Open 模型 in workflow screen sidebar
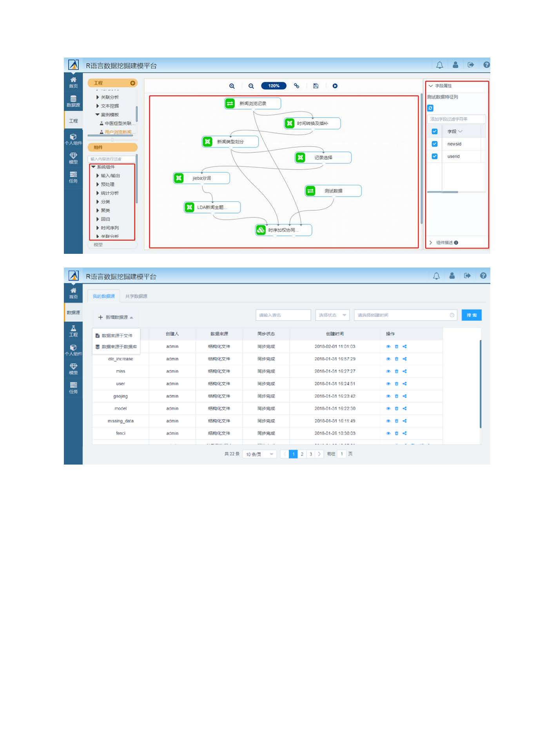Screen dimensions: 535x756 tap(73, 158)
